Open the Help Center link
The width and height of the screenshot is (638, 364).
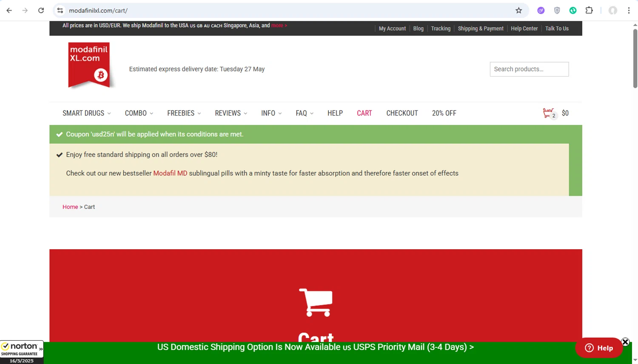tap(524, 28)
